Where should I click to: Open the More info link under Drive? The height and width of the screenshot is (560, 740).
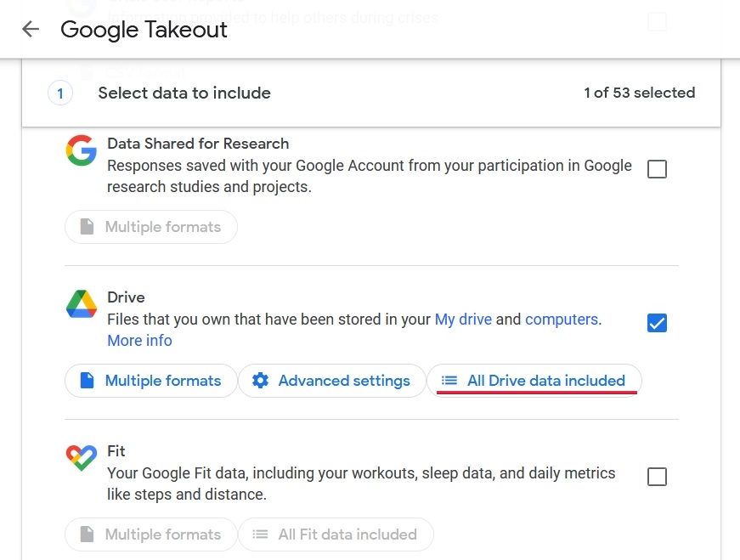pos(139,341)
